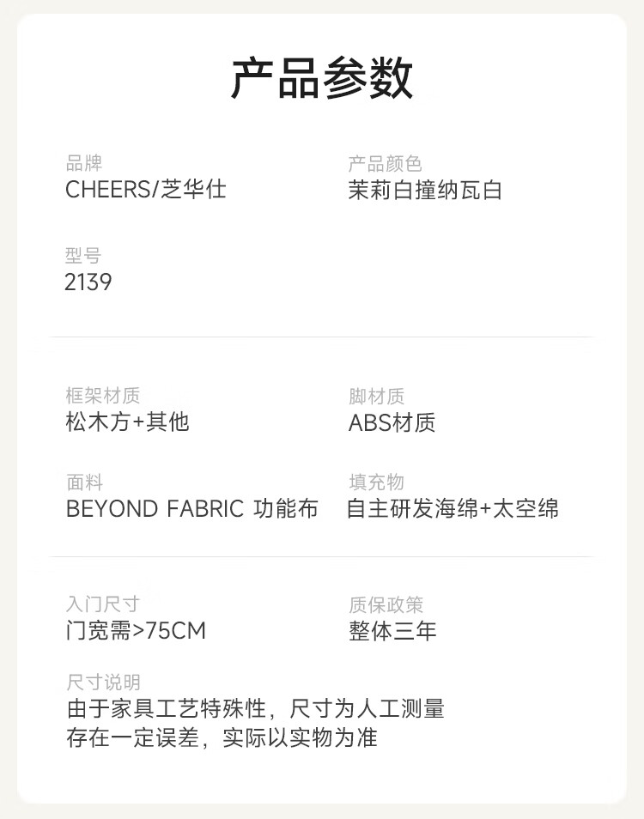Select the ABS材质 value
This screenshot has height=819, width=644.
point(392,422)
